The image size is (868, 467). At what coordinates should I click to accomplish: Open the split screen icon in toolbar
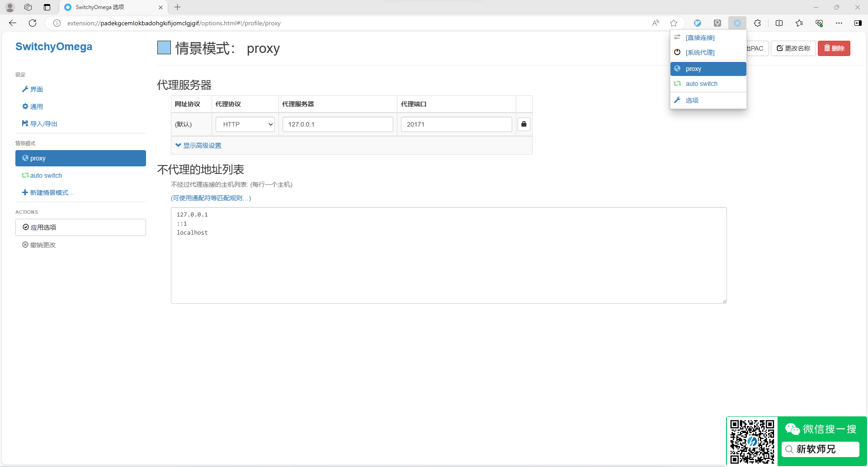(779, 23)
